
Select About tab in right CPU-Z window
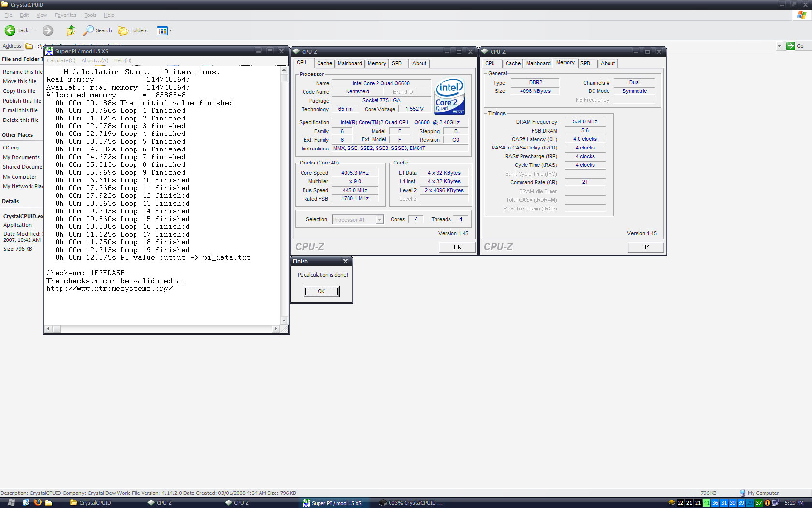(608, 63)
